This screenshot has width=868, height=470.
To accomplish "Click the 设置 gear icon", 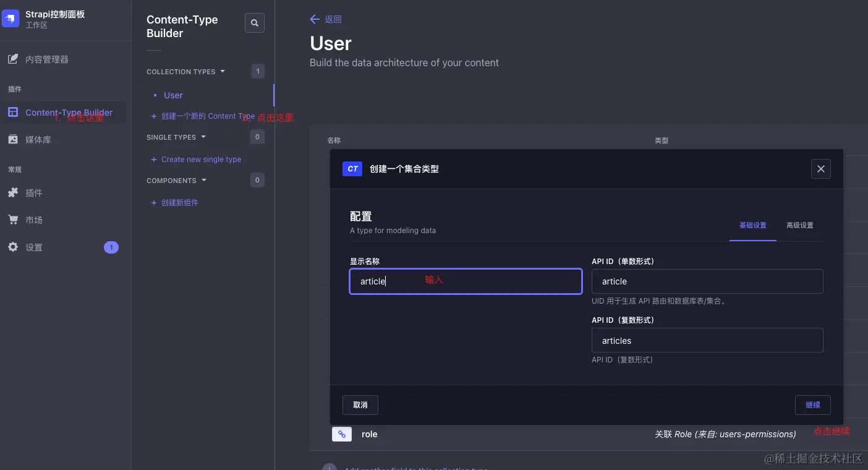I will (x=13, y=247).
